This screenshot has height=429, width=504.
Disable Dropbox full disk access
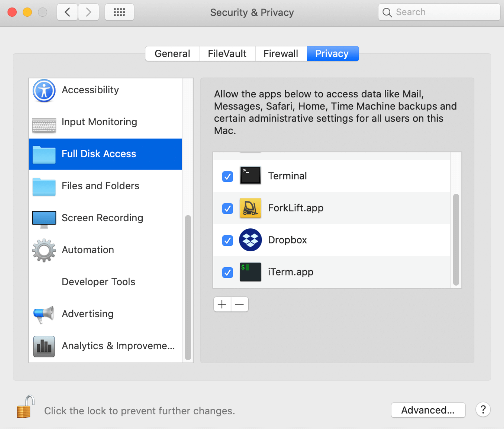[x=227, y=240]
